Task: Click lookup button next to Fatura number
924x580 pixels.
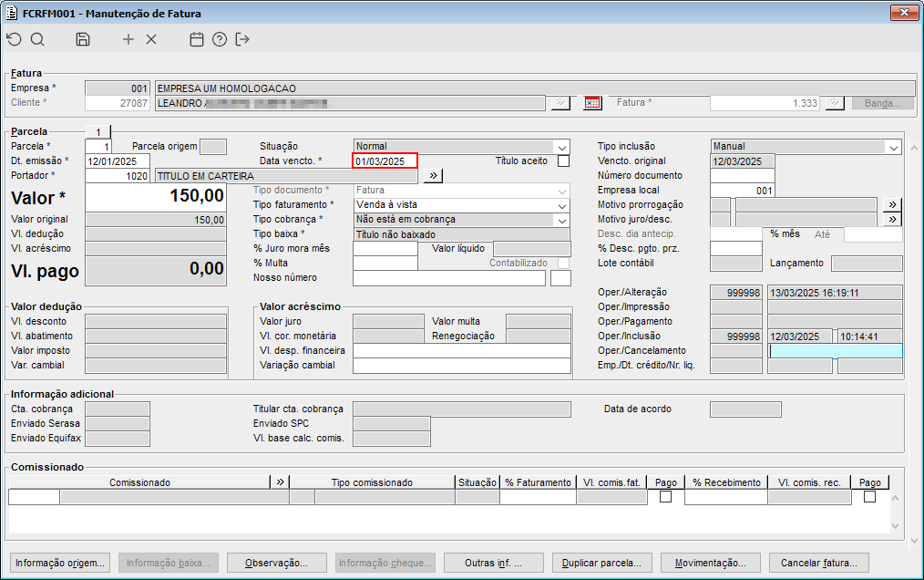Action: [x=835, y=103]
